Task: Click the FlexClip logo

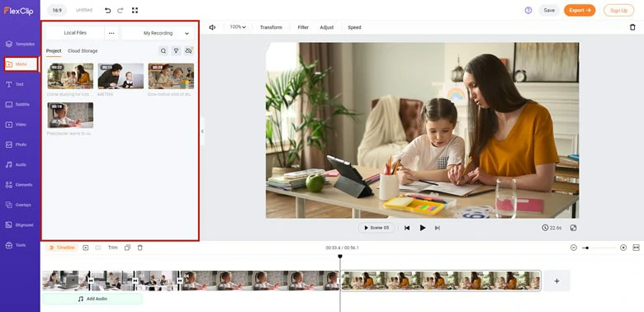Action: (x=18, y=11)
